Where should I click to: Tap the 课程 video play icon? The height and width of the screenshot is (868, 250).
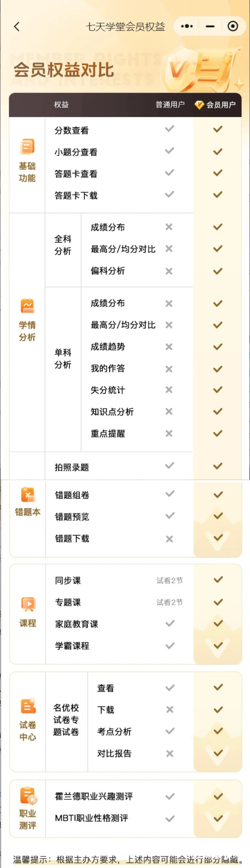(28, 603)
